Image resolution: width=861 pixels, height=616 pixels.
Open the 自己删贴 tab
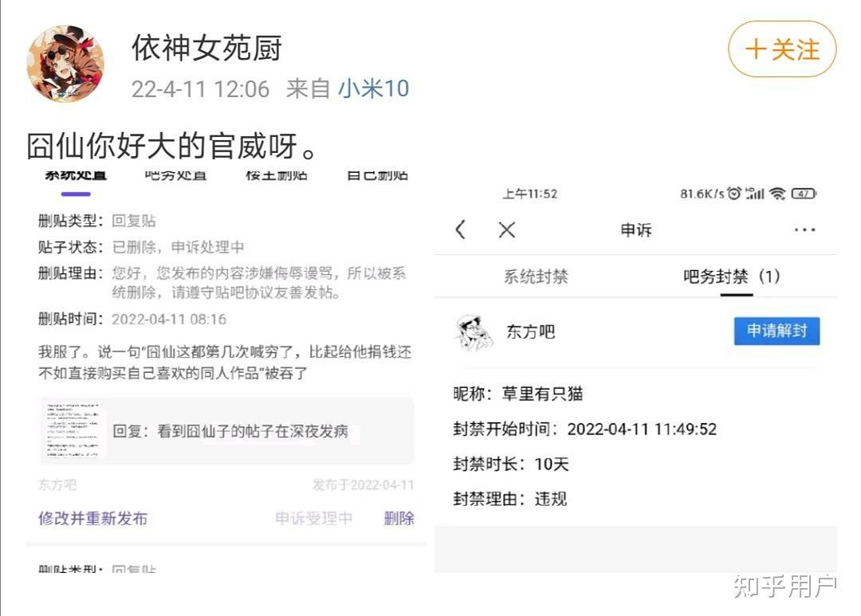(375, 175)
